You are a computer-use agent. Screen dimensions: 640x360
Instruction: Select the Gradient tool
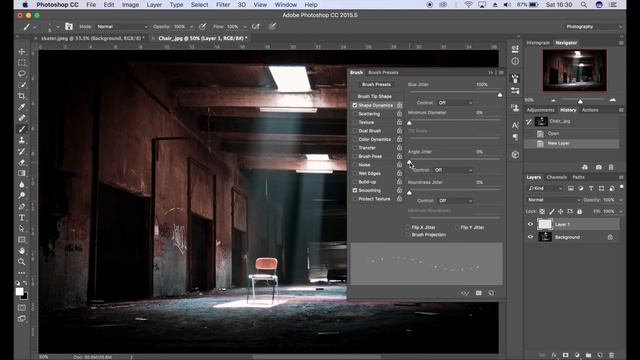click(22, 173)
